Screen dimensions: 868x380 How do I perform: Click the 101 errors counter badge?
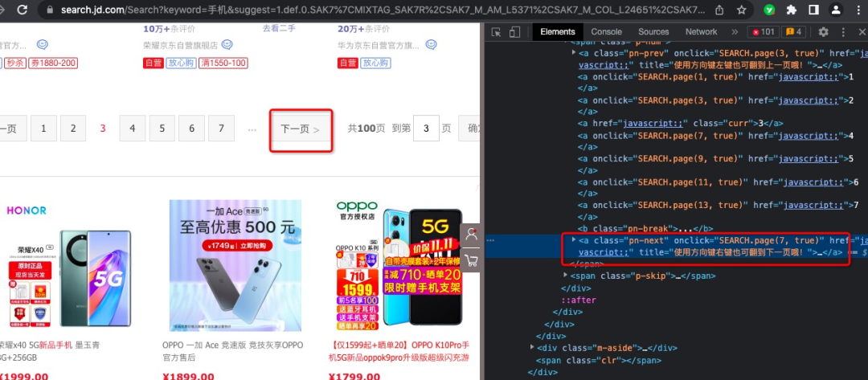[764, 32]
